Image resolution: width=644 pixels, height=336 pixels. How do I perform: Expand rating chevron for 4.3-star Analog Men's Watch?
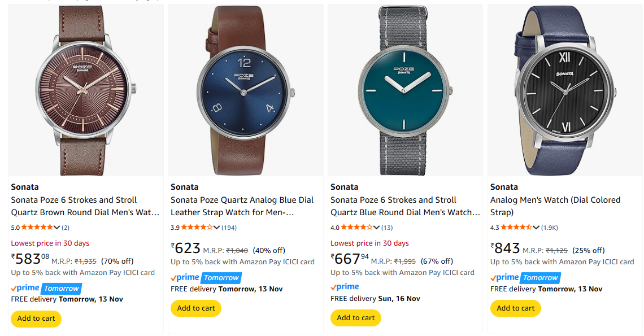tap(536, 228)
